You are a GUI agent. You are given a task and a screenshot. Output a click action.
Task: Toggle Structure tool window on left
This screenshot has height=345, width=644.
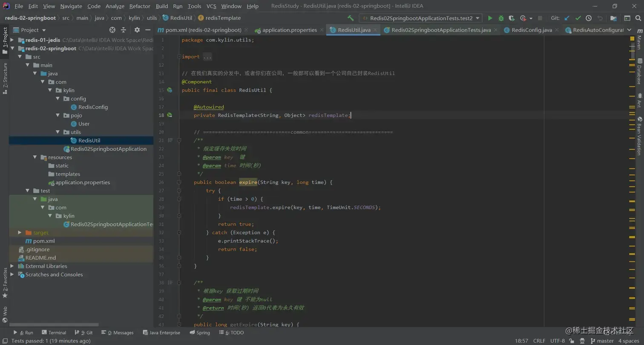pyautogui.click(x=5, y=78)
